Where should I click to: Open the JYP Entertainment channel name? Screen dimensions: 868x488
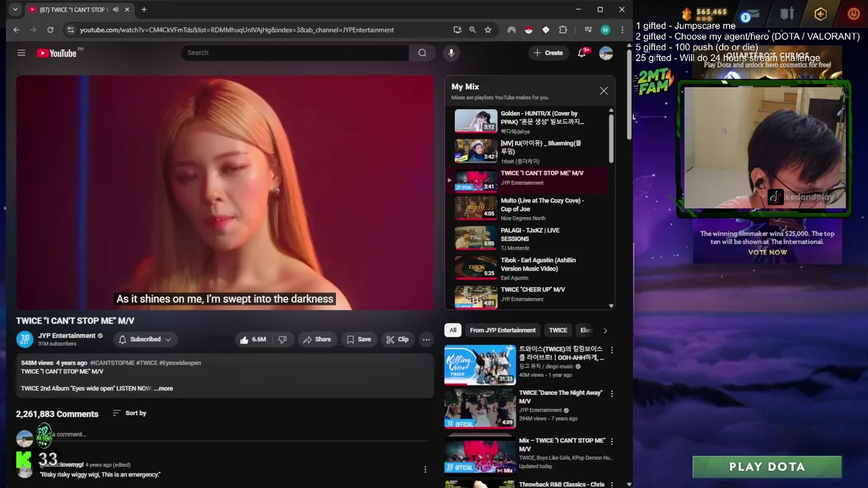click(x=66, y=335)
